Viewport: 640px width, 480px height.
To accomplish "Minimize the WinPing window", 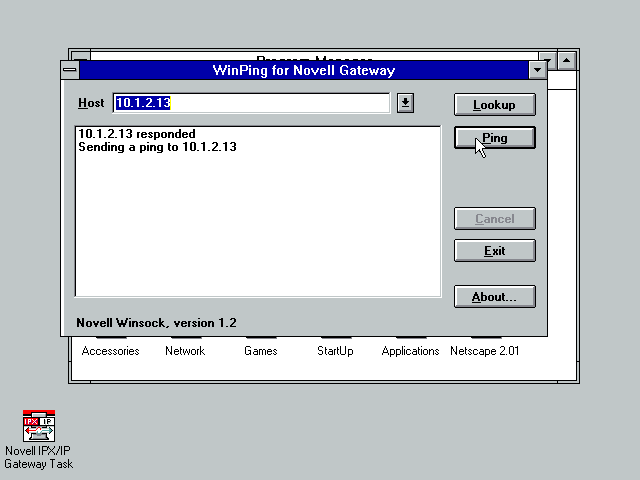I will (537, 71).
